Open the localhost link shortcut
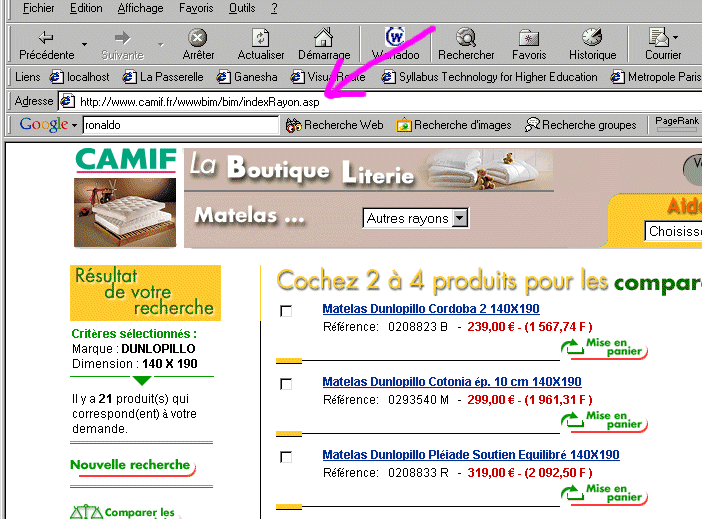The height and width of the screenshot is (519, 702). tap(80, 77)
